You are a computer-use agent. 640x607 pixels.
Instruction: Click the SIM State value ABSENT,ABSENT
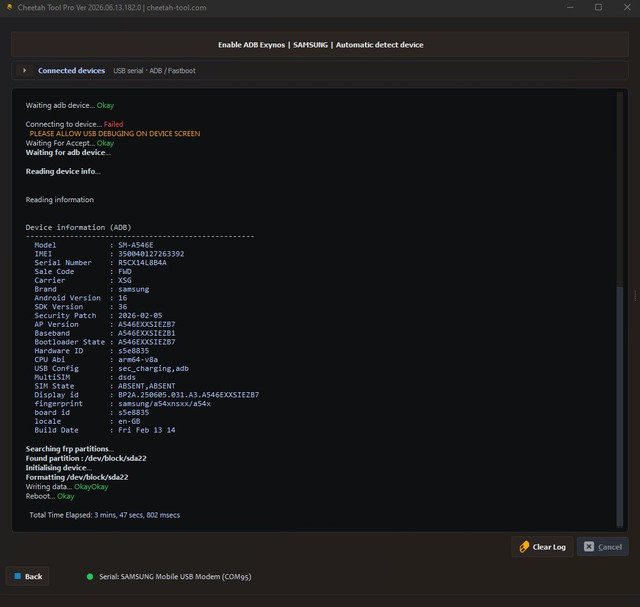147,386
